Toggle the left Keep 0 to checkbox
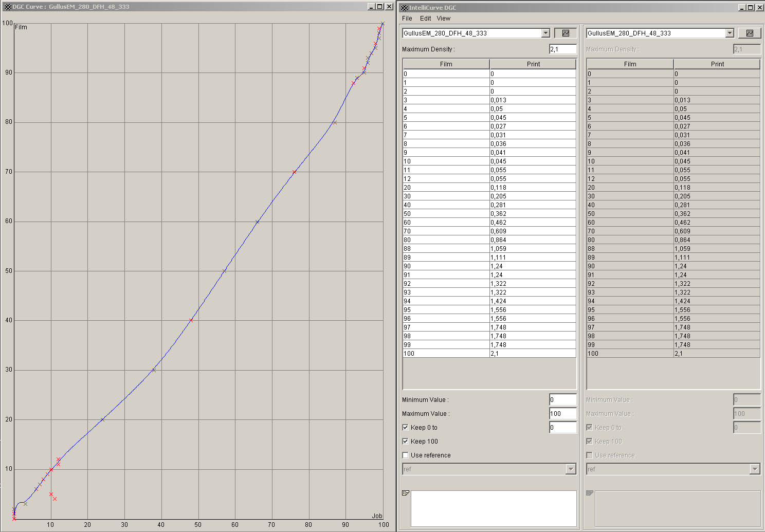Screen dimensions: 765x532 pos(405,427)
